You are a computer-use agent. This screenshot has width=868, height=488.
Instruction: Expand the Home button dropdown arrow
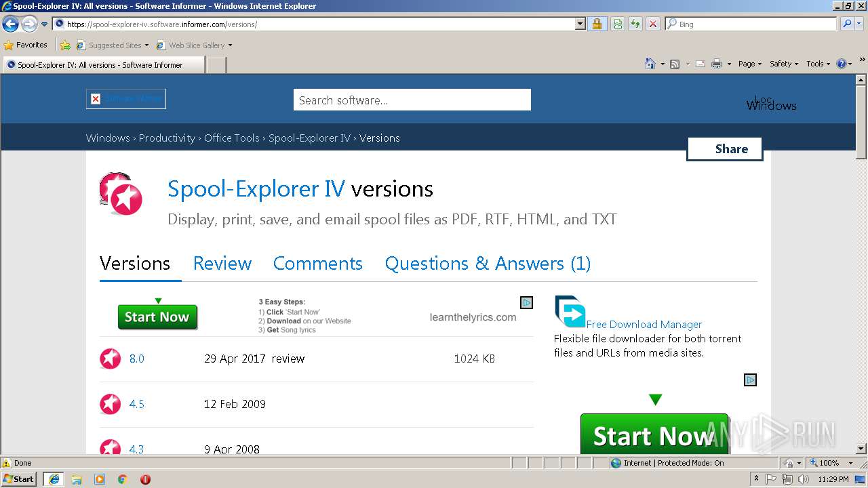pyautogui.click(x=663, y=64)
